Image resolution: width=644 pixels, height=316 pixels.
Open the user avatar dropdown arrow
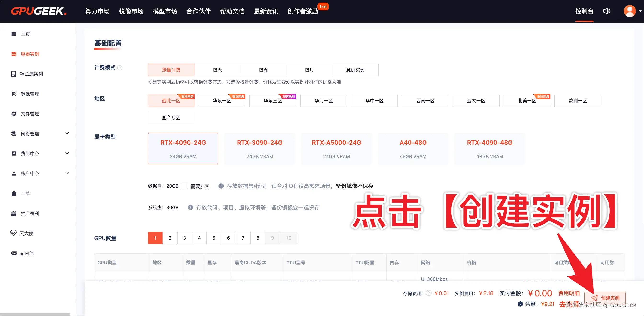[640, 11]
